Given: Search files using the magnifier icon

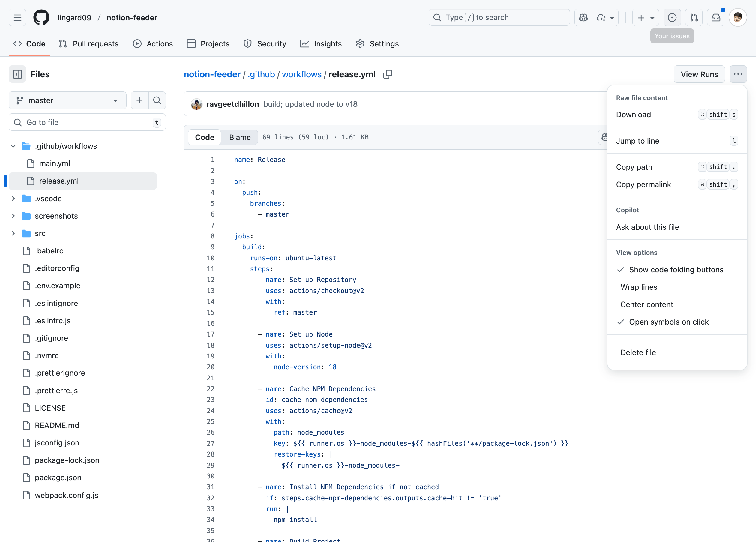Looking at the screenshot, I should (157, 100).
